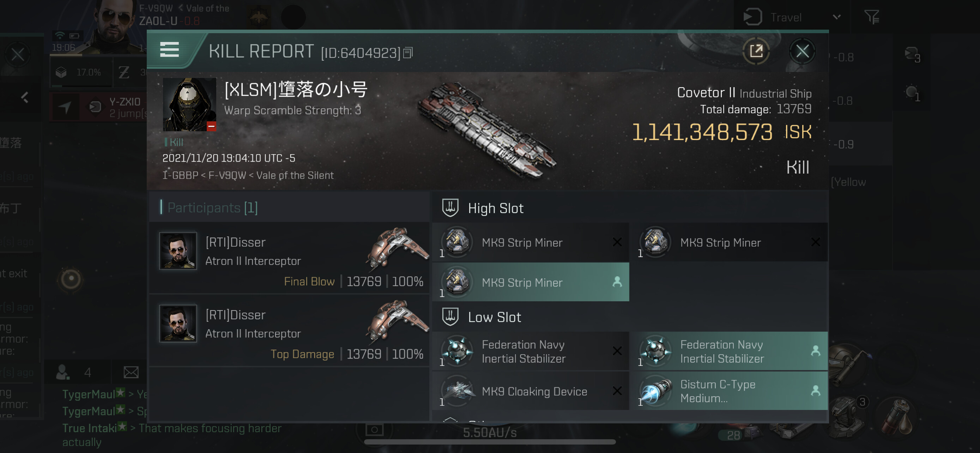View the victim's pilot portrait
Viewport: 980px width, 453px height.
click(189, 104)
